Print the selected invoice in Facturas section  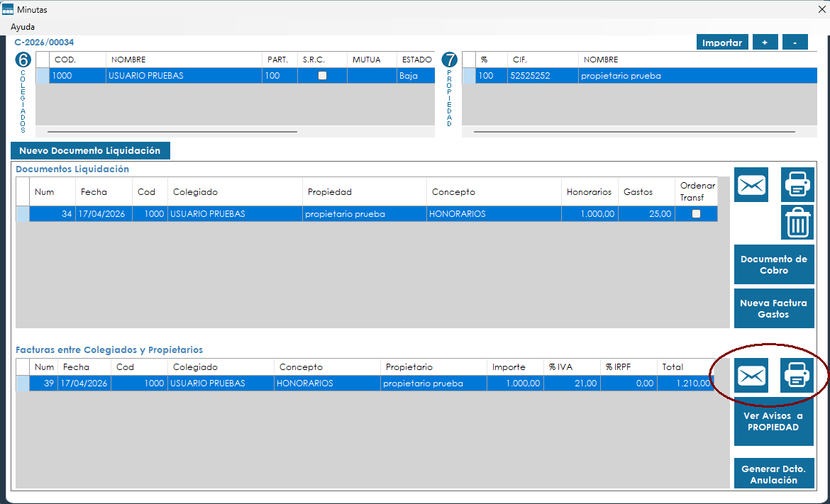click(x=797, y=376)
